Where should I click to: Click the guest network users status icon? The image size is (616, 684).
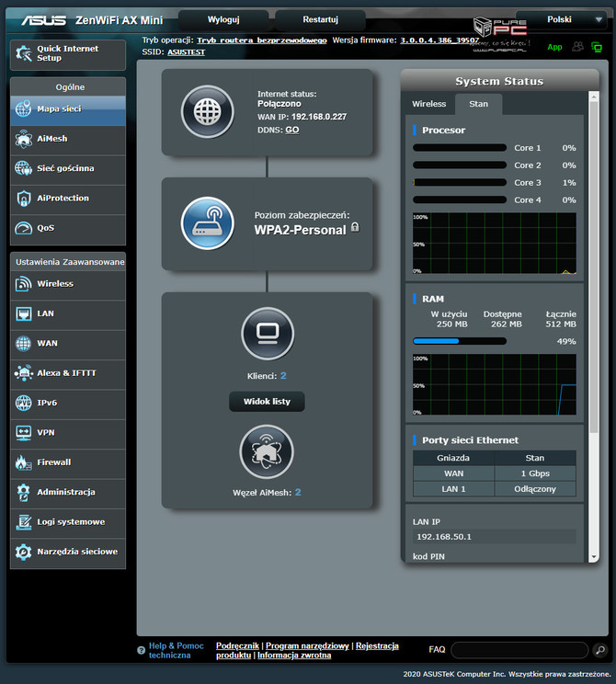[x=577, y=47]
